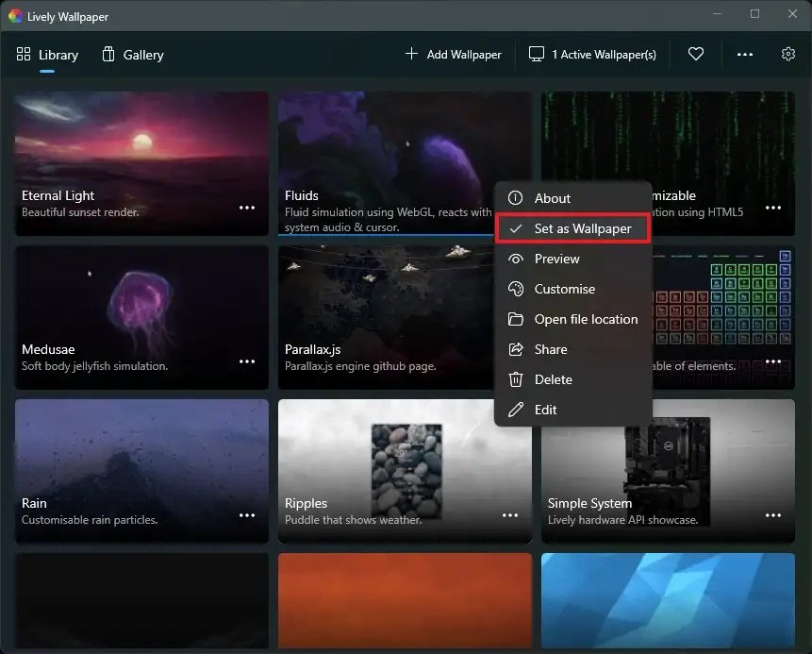
Task: Open the Lively settings gear
Action: coord(788,54)
